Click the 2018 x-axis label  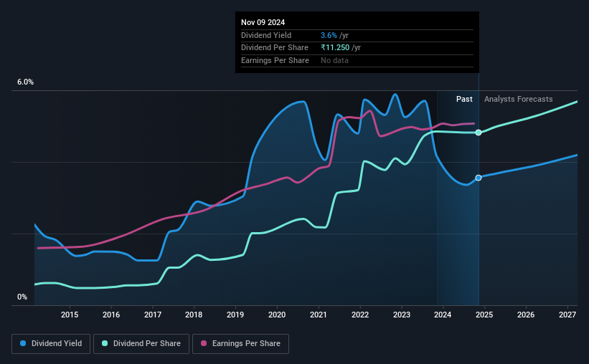194,315
